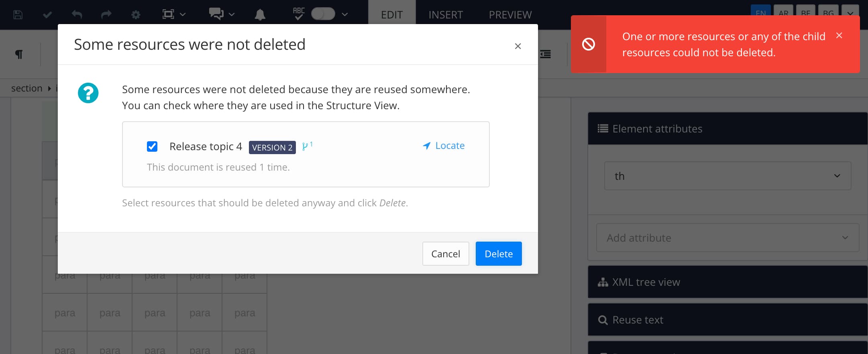
Task: Click the redo arrow icon
Action: coord(106,15)
